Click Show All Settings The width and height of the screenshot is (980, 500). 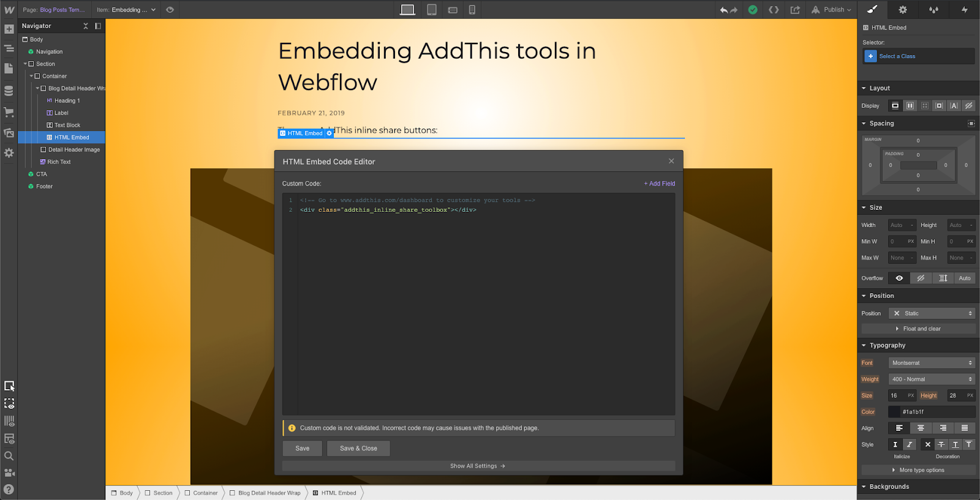coord(478,466)
